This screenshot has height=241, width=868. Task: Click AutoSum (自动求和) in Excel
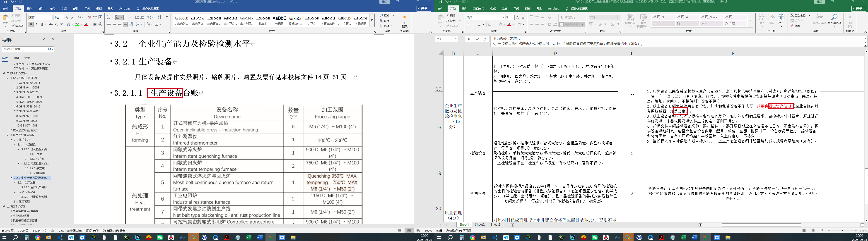click(x=798, y=15)
